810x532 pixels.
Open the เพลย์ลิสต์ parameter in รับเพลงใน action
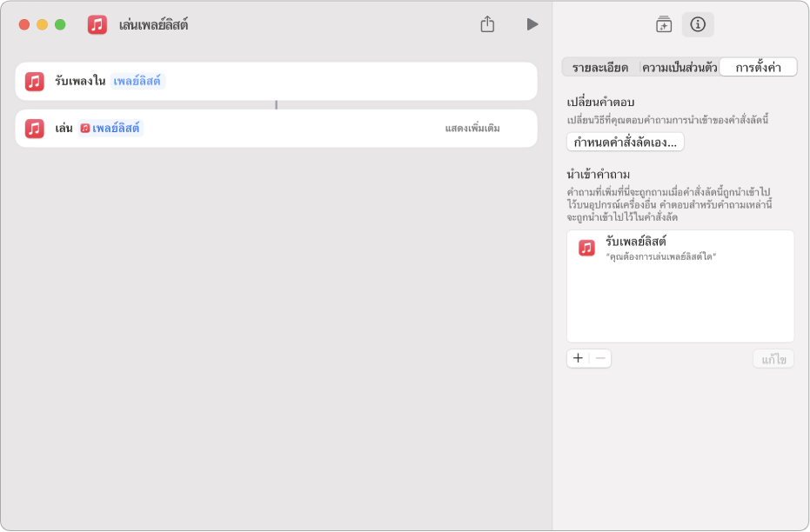click(137, 82)
